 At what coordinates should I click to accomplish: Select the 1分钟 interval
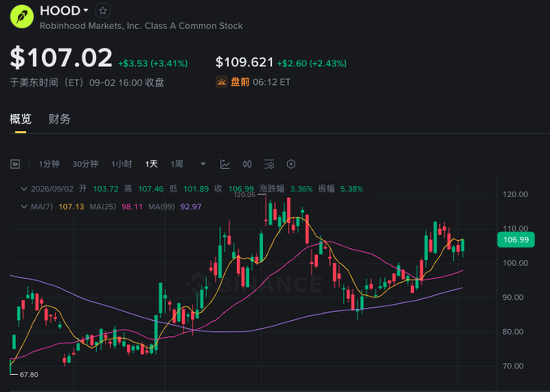pos(49,164)
